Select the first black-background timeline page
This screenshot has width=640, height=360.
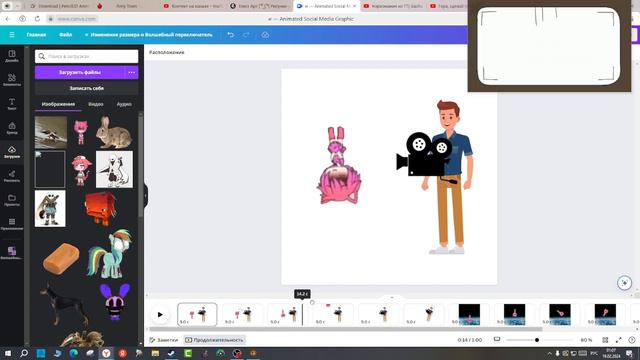pyautogui.click(x=469, y=314)
